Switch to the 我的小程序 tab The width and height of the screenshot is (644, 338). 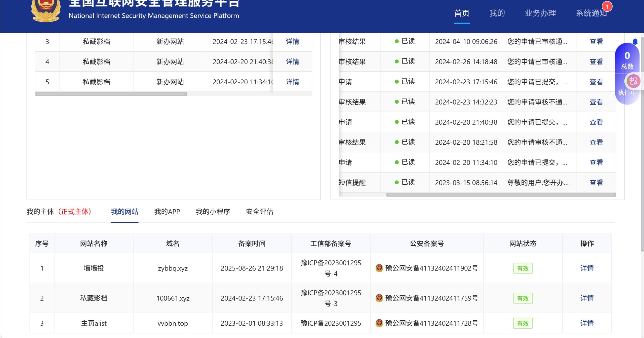(x=213, y=212)
